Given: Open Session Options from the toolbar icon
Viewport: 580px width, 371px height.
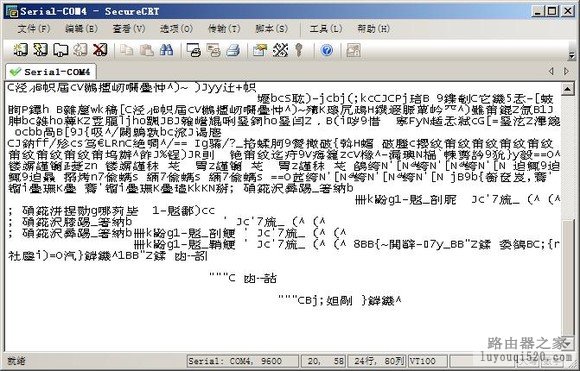Looking at the screenshot, I should [x=260, y=50].
